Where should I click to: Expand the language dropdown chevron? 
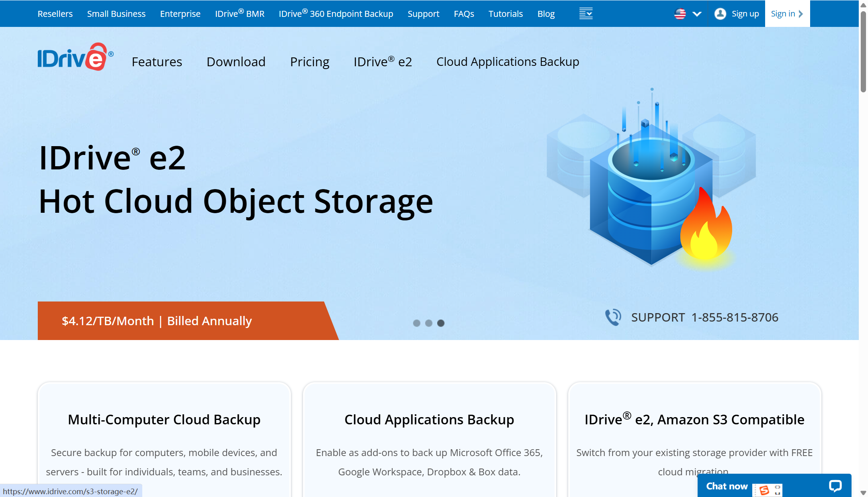tap(697, 14)
